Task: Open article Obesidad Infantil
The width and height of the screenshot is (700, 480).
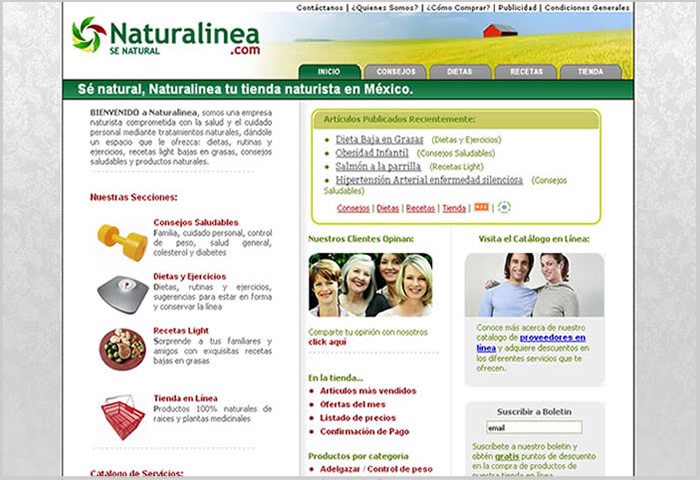Action: [372, 153]
